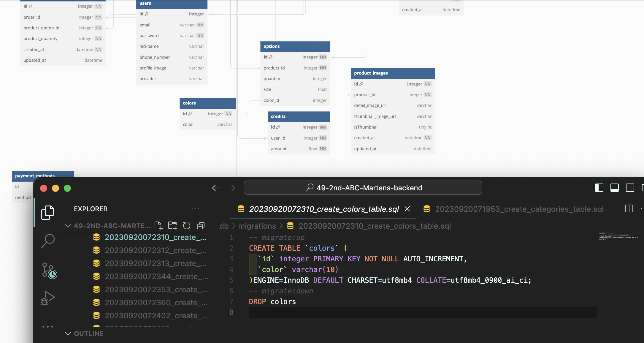Split the editor to the right
This screenshot has width=644, height=343.
point(629,209)
